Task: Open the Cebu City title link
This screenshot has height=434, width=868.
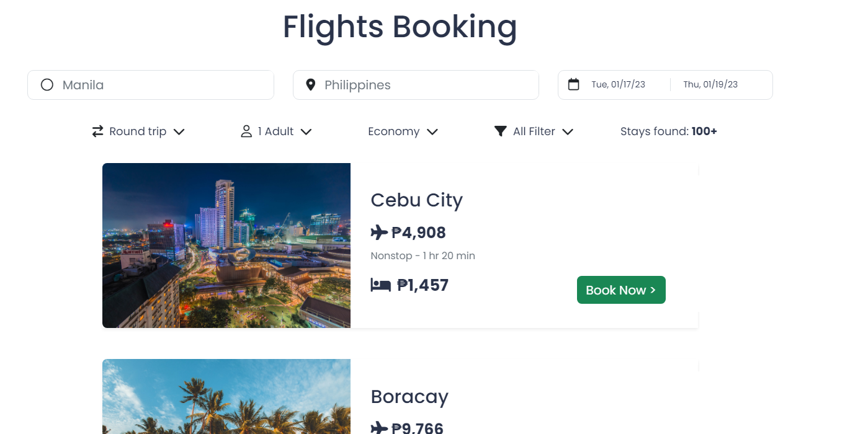Action: click(416, 200)
